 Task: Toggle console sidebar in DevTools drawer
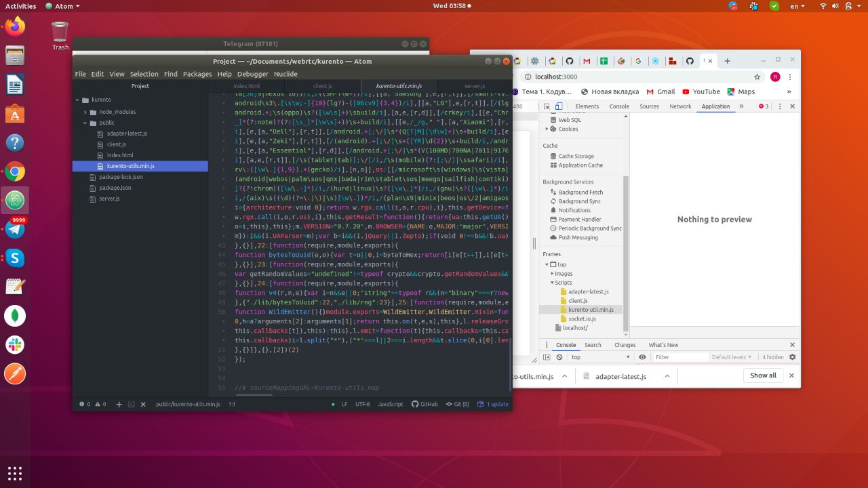click(x=548, y=357)
